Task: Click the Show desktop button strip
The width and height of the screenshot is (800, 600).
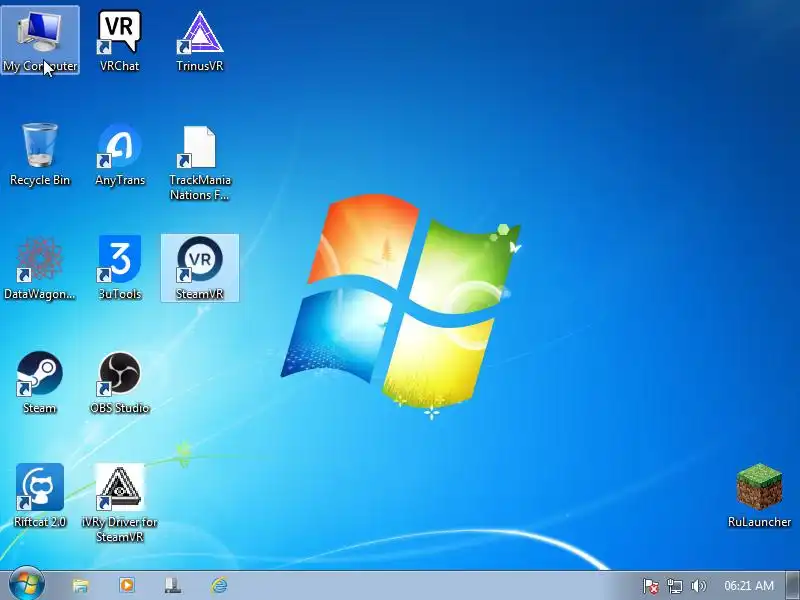Action: (793, 585)
